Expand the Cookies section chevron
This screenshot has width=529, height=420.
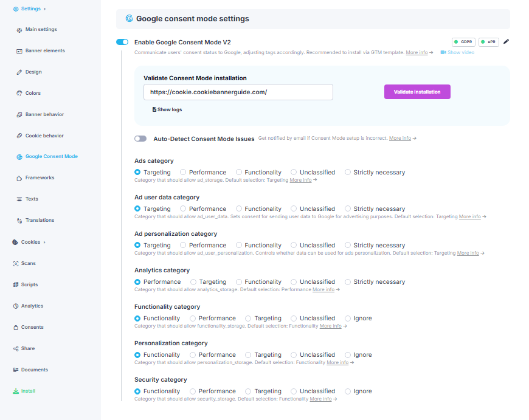pos(44,243)
